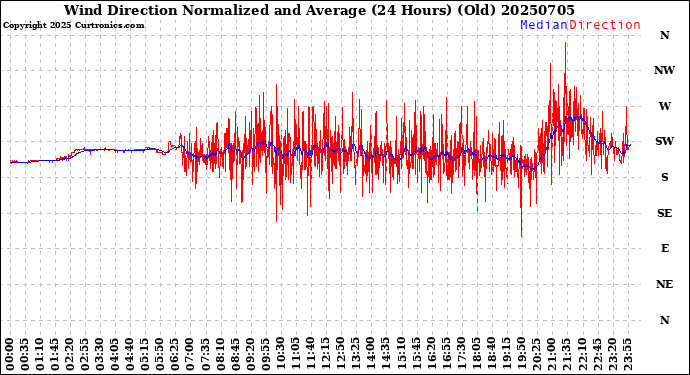Viewport: 690px width, 375px height.
Task: Click the 09:55 time label
Action: click(x=265, y=354)
